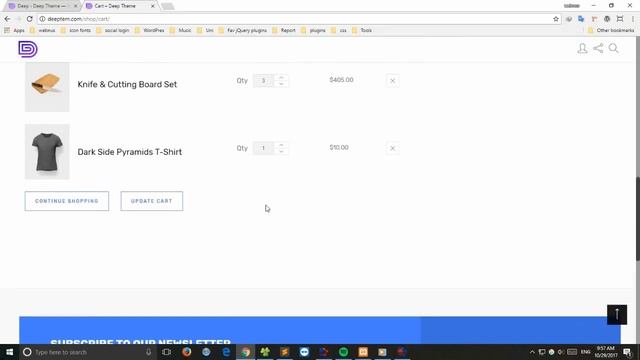The width and height of the screenshot is (640, 360).
Task: Open a new browser tab
Action: point(167,6)
